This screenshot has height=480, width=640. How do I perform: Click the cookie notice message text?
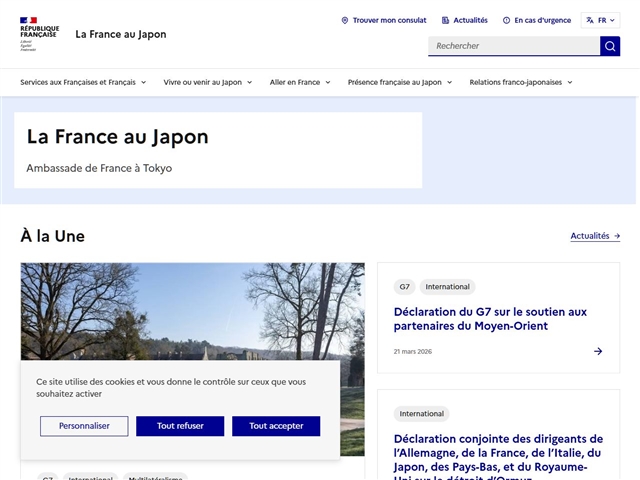point(171,388)
